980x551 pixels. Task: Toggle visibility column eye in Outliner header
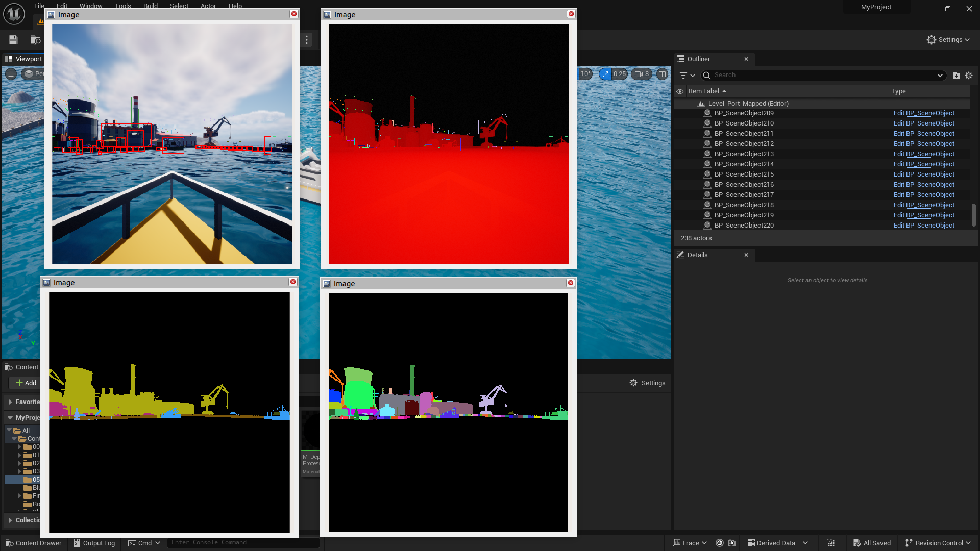pyautogui.click(x=680, y=91)
